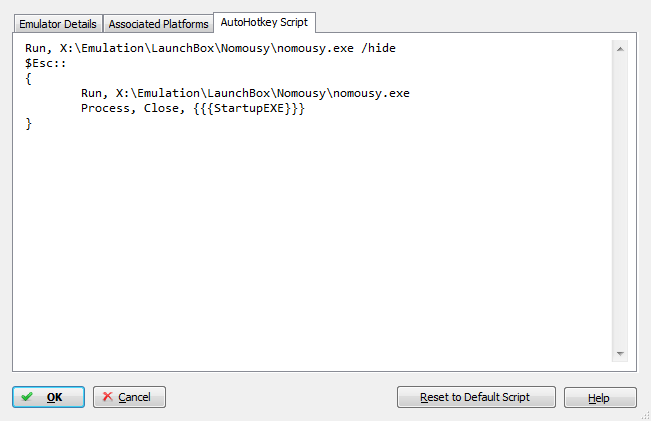Click on the Process, Close line
The width and height of the screenshot is (651, 421).
[193, 108]
